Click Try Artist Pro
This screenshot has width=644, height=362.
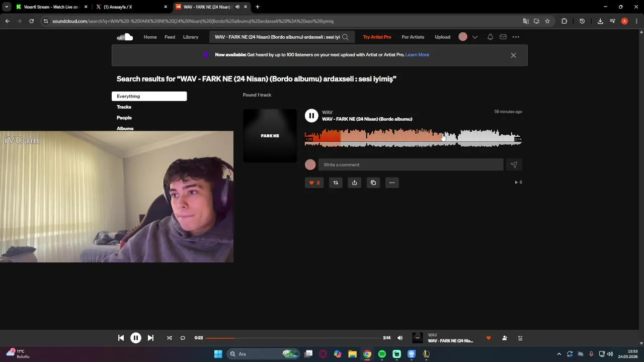[x=377, y=37]
